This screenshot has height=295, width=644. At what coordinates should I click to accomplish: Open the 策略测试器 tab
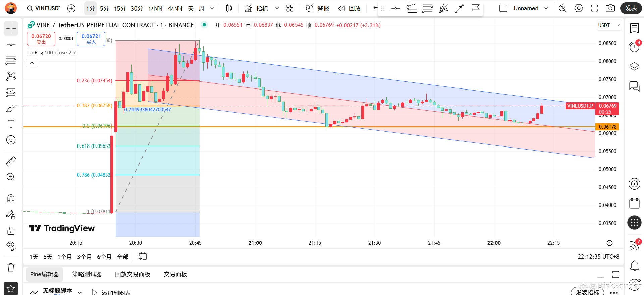(87, 274)
